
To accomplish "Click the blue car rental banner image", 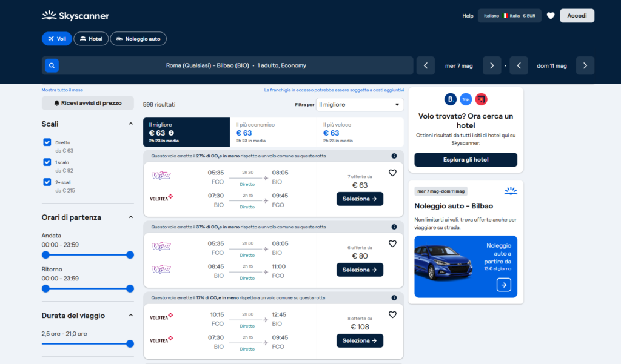I will [466, 266].
